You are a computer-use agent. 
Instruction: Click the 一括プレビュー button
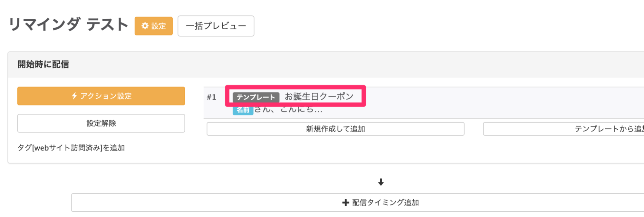tap(216, 26)
